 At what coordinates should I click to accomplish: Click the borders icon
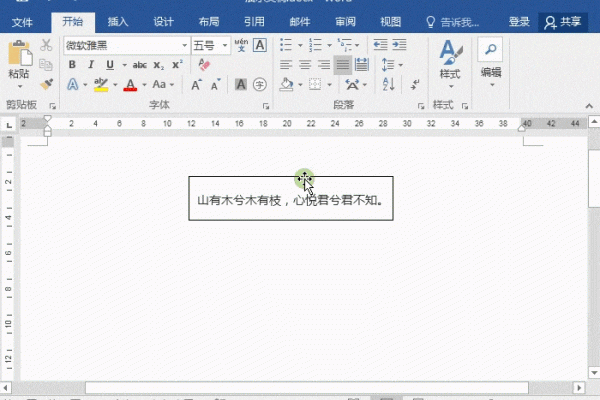pos(315,85)
